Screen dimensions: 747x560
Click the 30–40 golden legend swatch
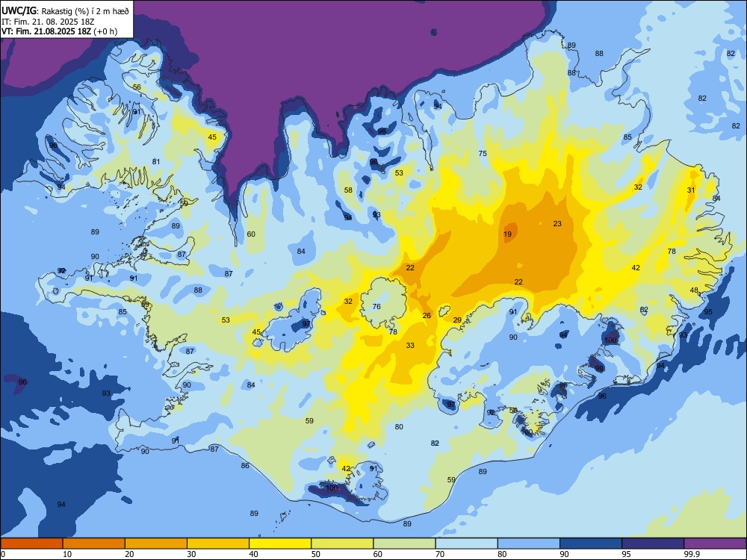click(218, 544)
